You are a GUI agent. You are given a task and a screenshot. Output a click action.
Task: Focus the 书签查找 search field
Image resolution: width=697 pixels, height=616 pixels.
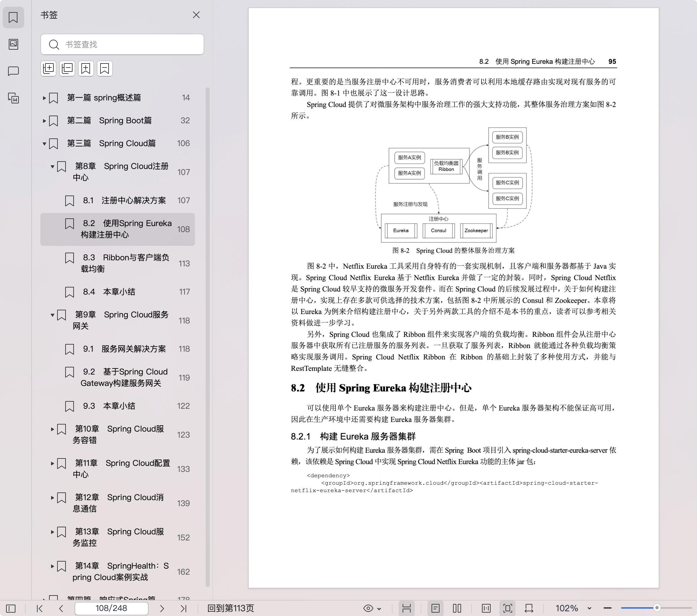point(122,44)
